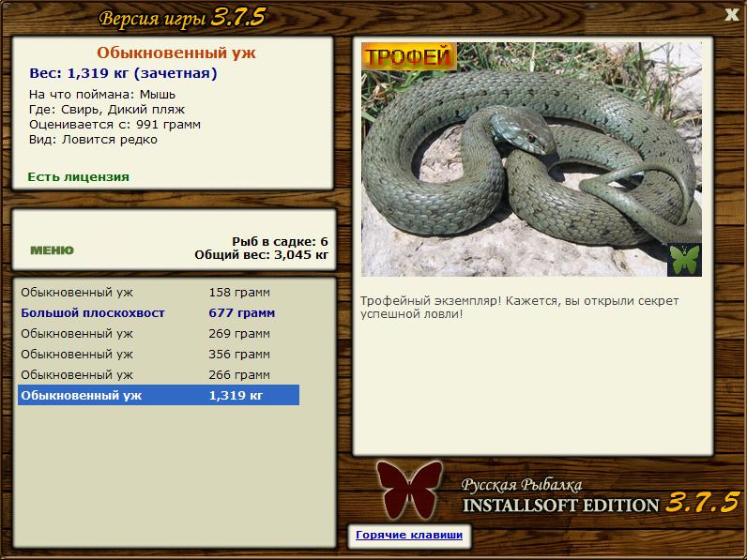Click the highlighted 1,319 кг Обыкновенный уж row
The width and height of the screenshot is (747, 560).
coord(159,395)
